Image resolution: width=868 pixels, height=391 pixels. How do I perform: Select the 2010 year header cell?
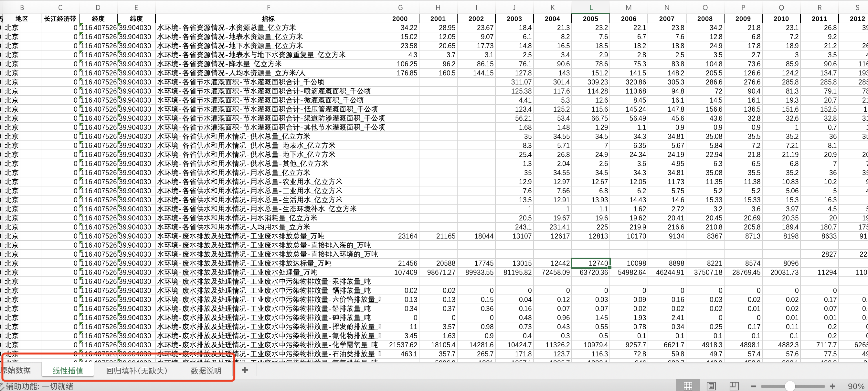781,18
